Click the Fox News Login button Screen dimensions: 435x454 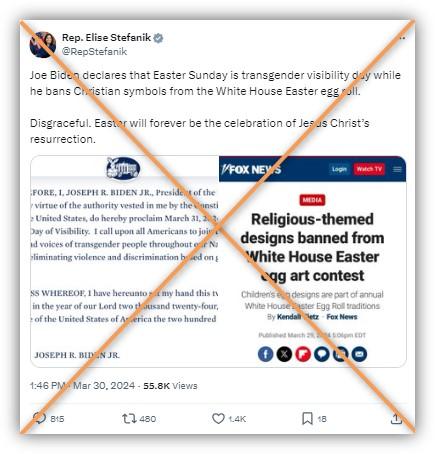coord(339,169)
